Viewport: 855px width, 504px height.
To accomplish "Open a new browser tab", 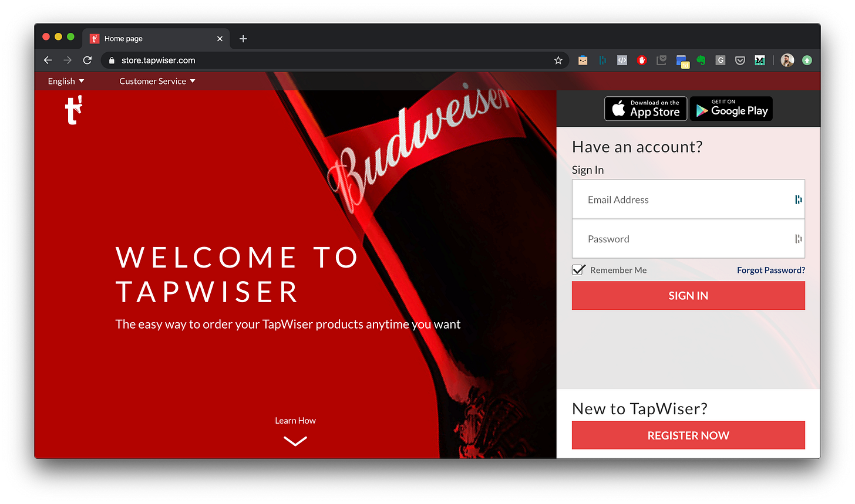I will 243,39.
